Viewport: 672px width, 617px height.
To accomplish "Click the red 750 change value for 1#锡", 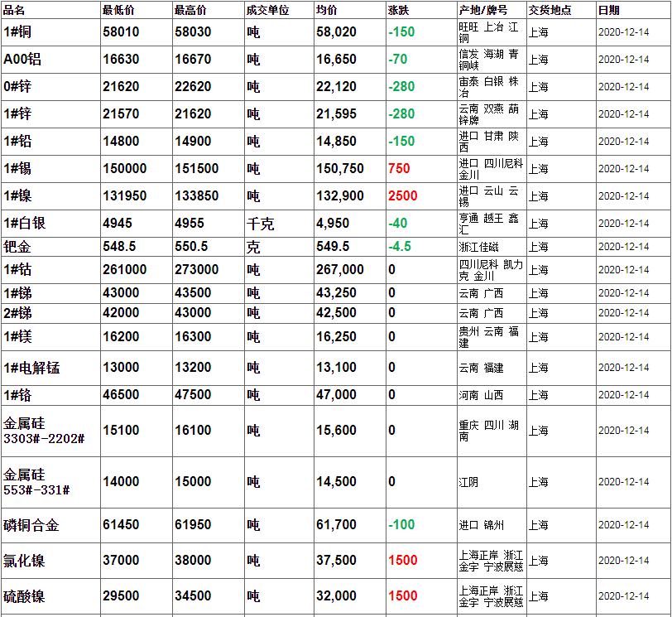I will point(399,169).
